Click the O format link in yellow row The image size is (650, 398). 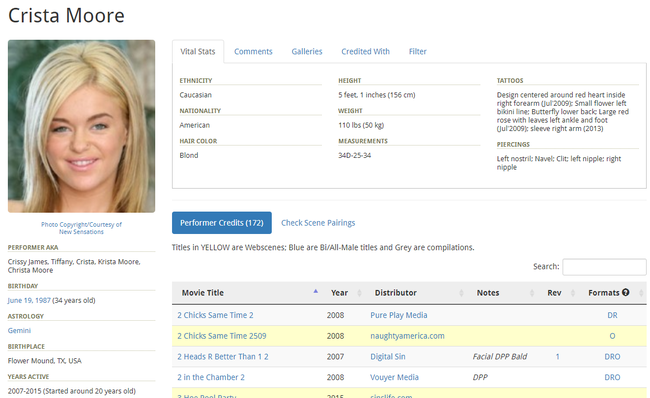pyautogui.click(x=612, y=336)
